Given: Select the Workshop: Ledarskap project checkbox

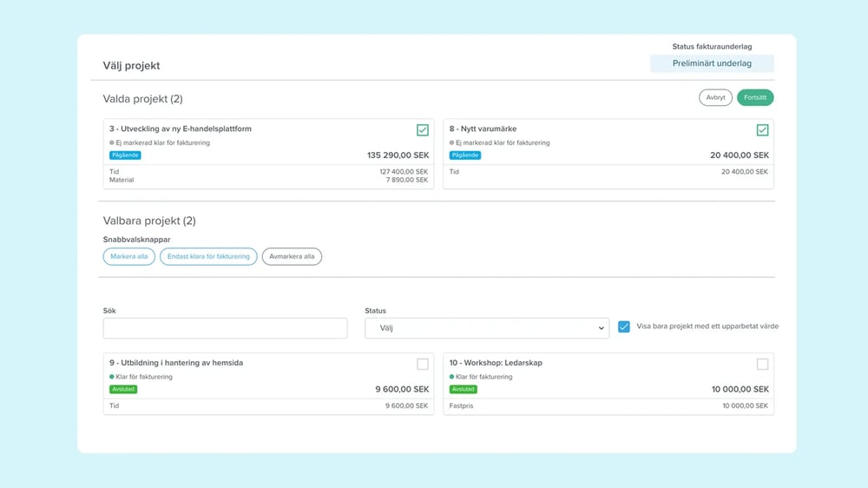Looking at the screenshot, I should 762,364.
